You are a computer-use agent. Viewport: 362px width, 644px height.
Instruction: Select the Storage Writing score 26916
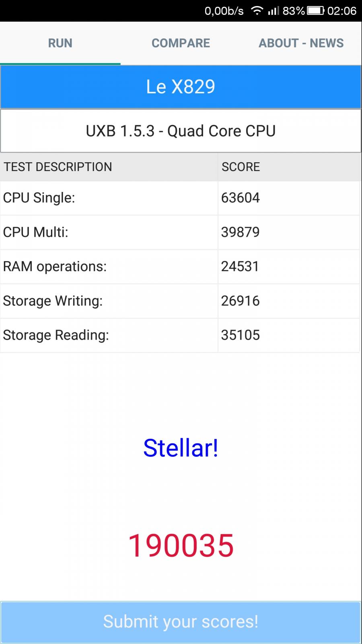[241, 301]
